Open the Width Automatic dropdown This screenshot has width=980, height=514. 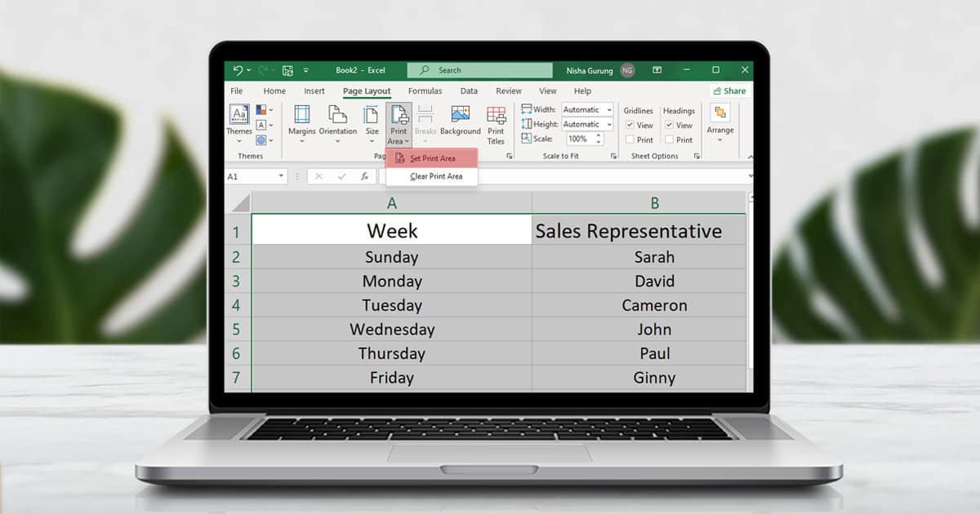click(610, 109)
